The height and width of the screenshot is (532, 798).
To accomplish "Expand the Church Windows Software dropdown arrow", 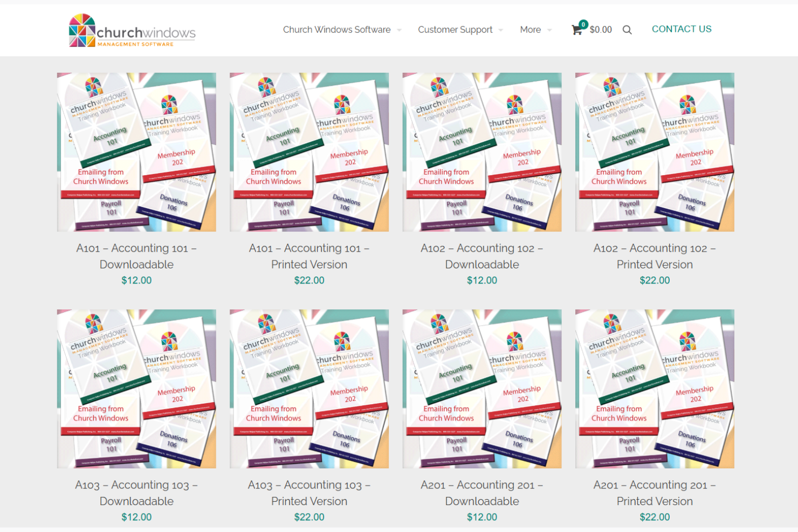I will click(x=399, y=30).
